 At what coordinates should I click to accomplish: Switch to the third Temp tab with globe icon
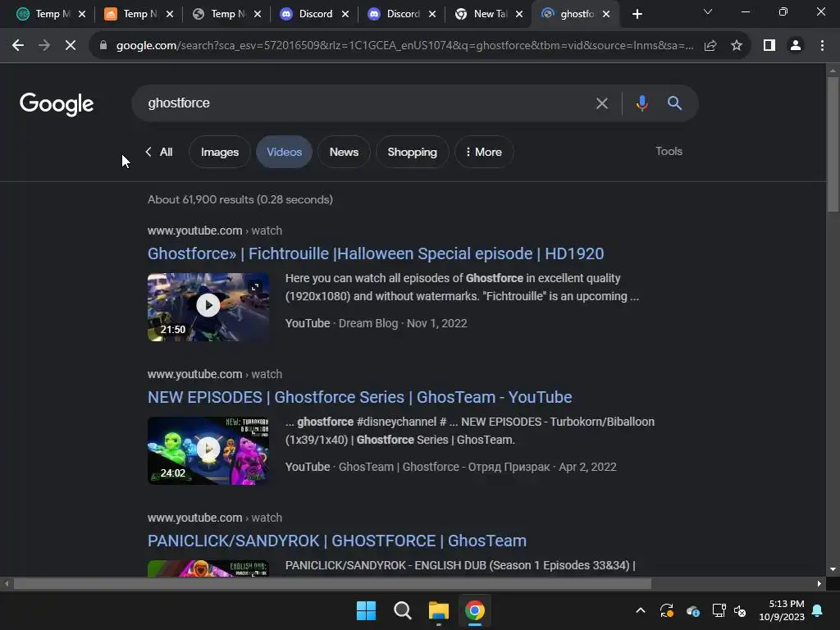227,14
